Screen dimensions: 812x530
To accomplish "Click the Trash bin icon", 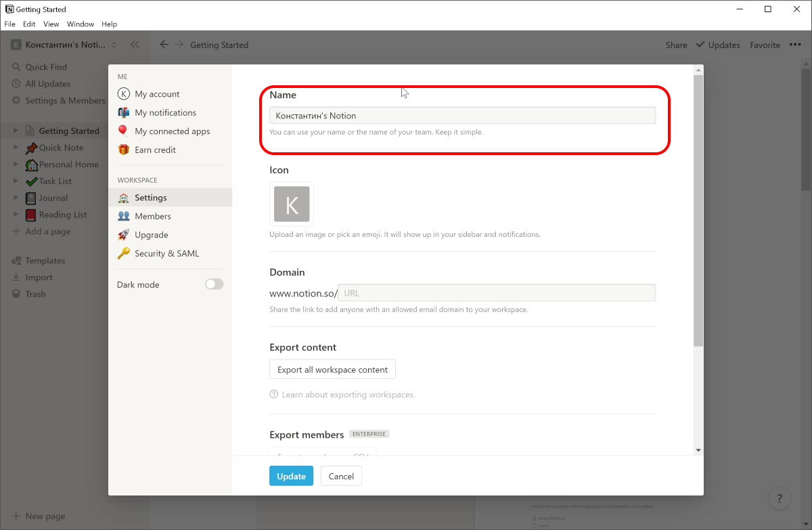I will [16, 294].
